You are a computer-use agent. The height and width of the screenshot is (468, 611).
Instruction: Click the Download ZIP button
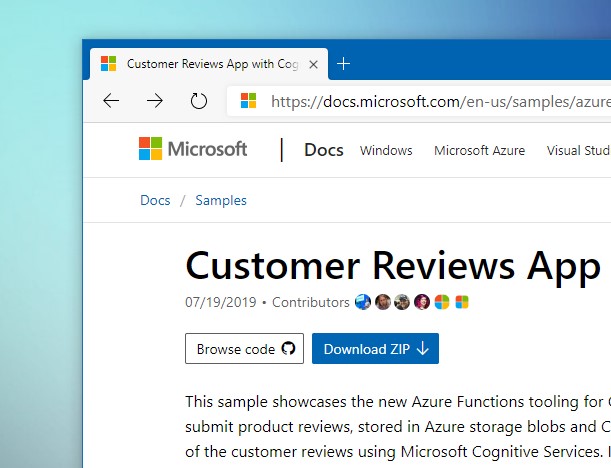pos(375,348)
